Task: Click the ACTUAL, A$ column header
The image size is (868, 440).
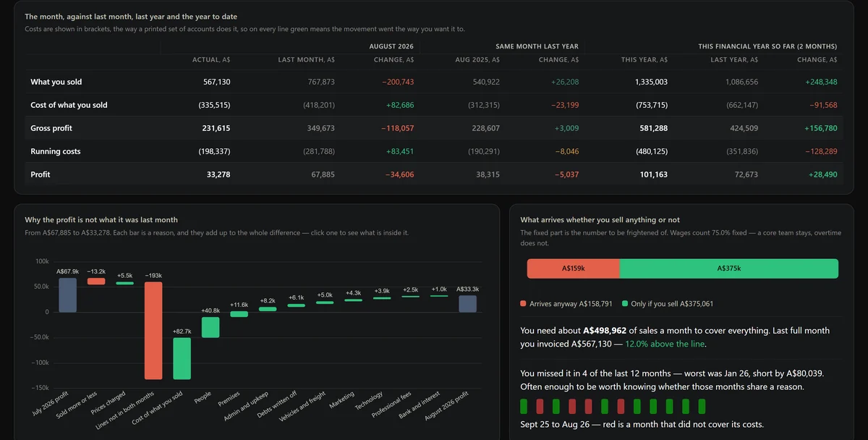Action: tap(211, 59)
